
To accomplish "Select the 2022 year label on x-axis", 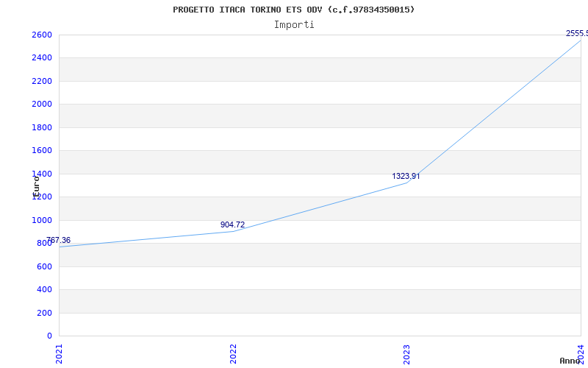I will 233,353.
